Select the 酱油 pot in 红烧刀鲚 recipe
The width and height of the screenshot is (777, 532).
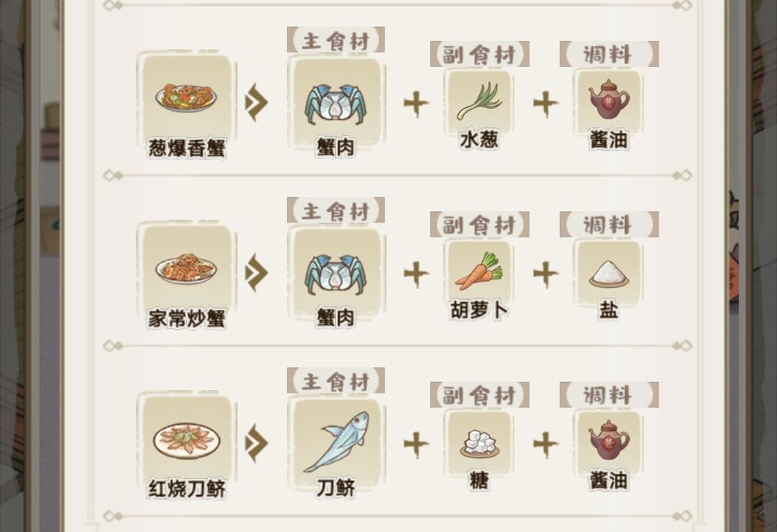coord(609,441)
